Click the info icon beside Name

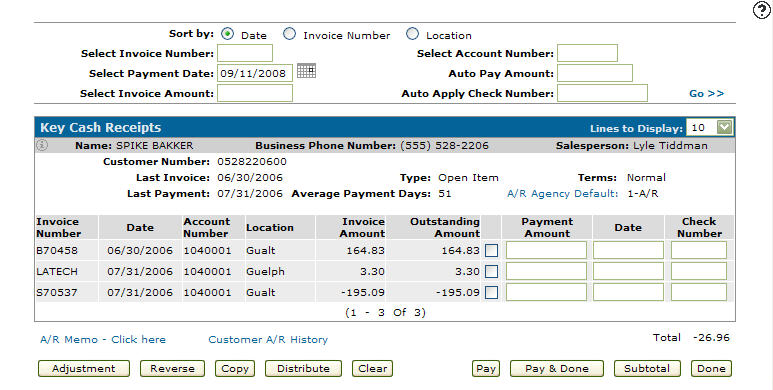43,145
